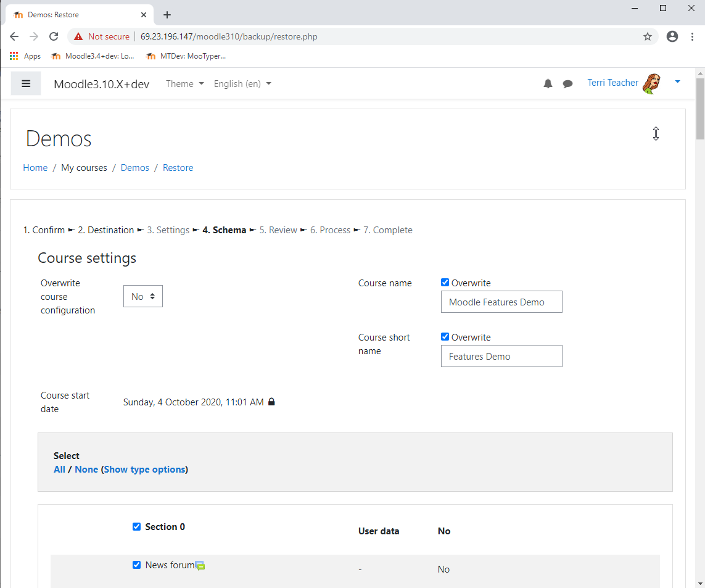Edit the Course short name field
The image size is (705, 588).
point(501,356)
